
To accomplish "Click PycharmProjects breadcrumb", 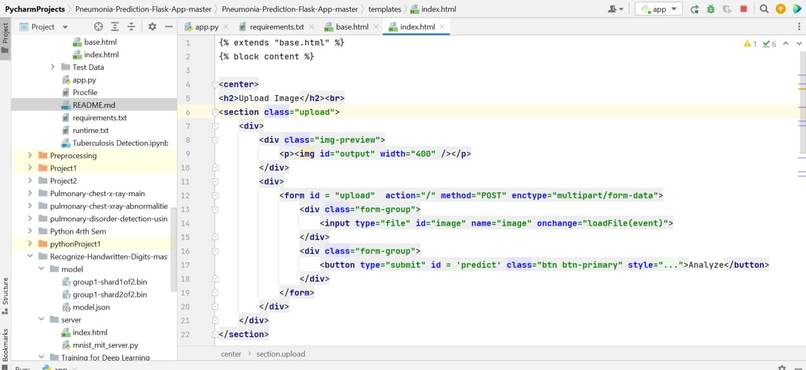I will coord(35,9).
